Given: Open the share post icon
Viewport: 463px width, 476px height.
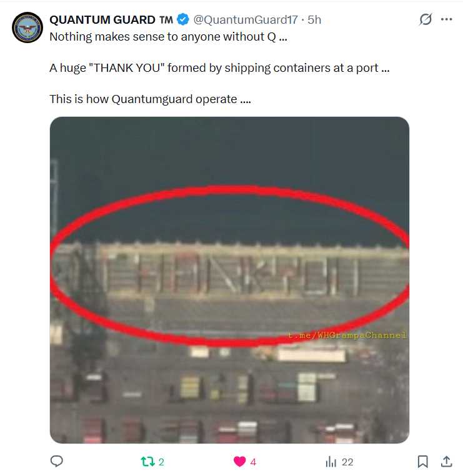Looking at the screenshot, I should point(446,461).
